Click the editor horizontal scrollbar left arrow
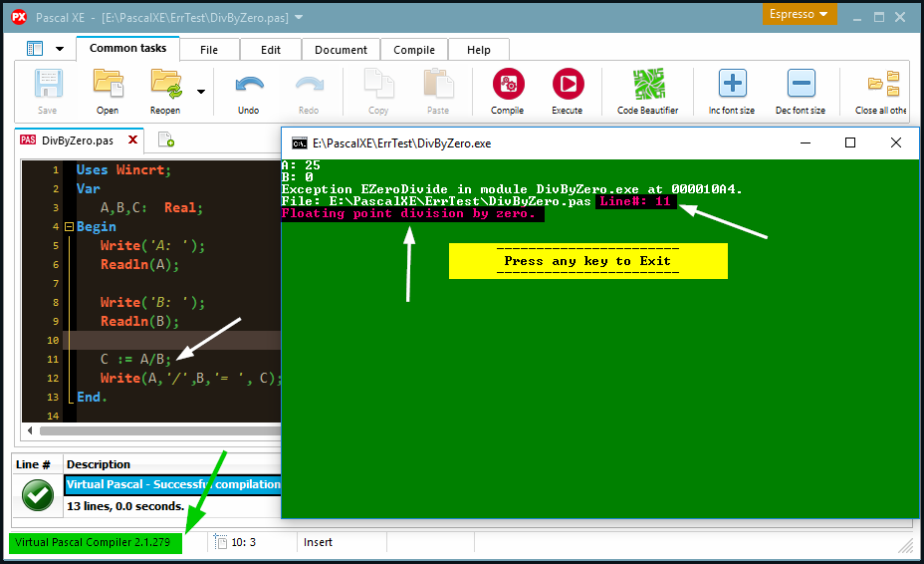Image resolution: width=924 pixels, height=564 pixels. click(x=31, y=430)
